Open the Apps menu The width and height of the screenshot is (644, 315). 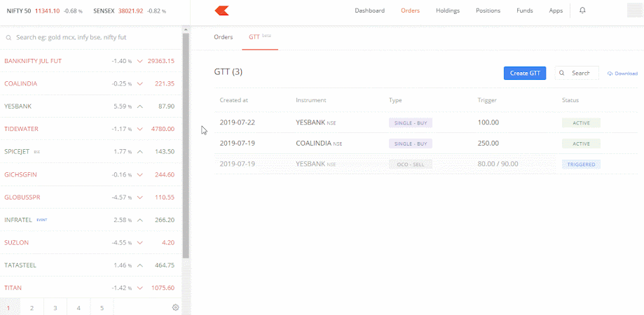(x=556, y=10)
